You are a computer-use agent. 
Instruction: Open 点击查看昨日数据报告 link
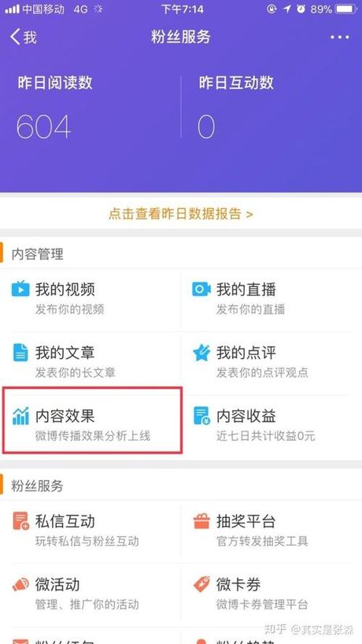point(181,213)
